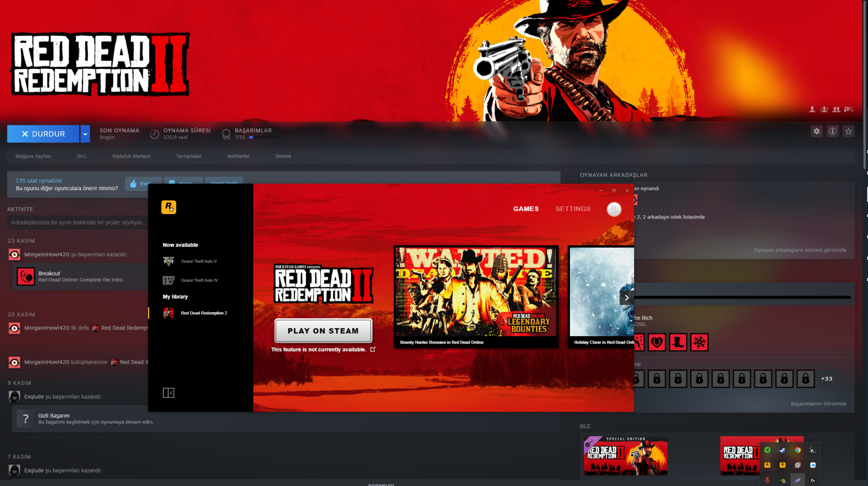Advance the news carousel with the right chevron

[627, 298]
